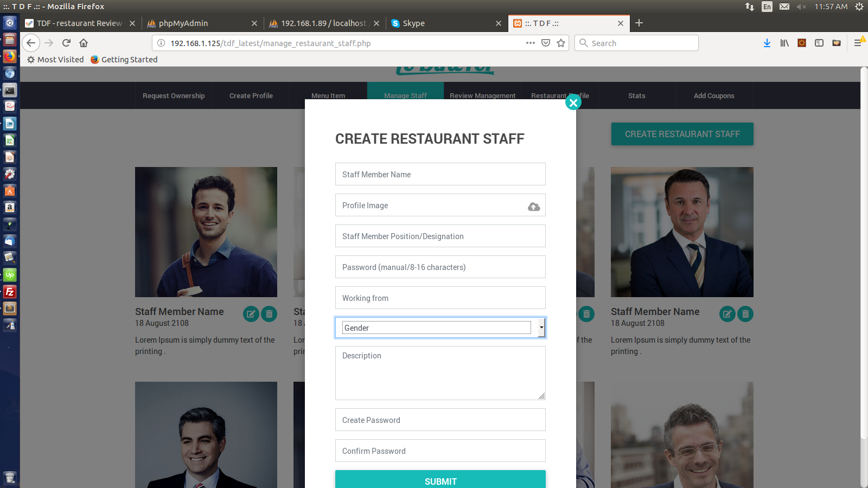Open Create Profile nav item

coord(251,95)
